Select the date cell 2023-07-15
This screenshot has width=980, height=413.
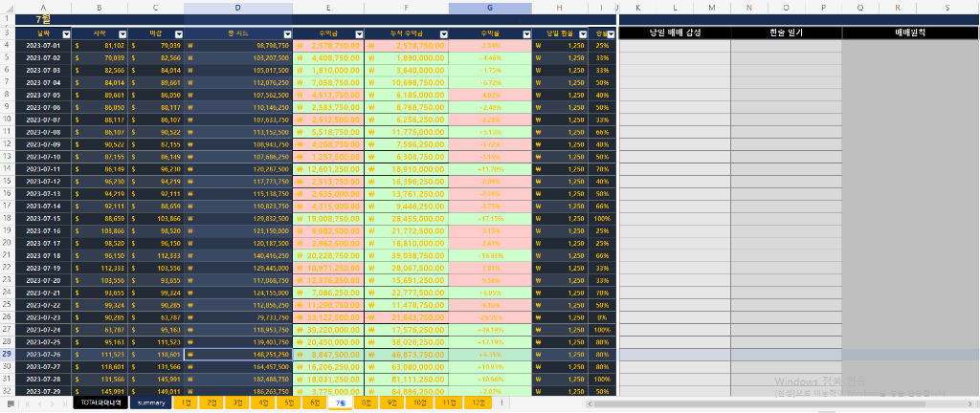coord(43,218)
